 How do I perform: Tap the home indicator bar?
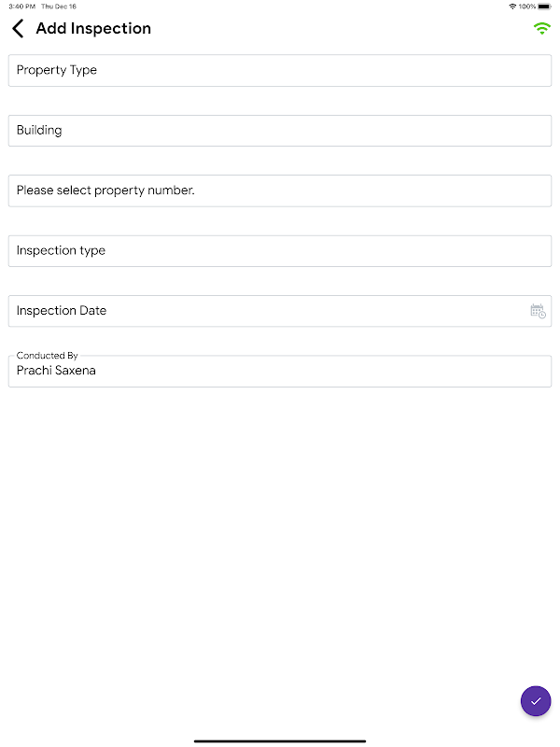coord(280,740)
